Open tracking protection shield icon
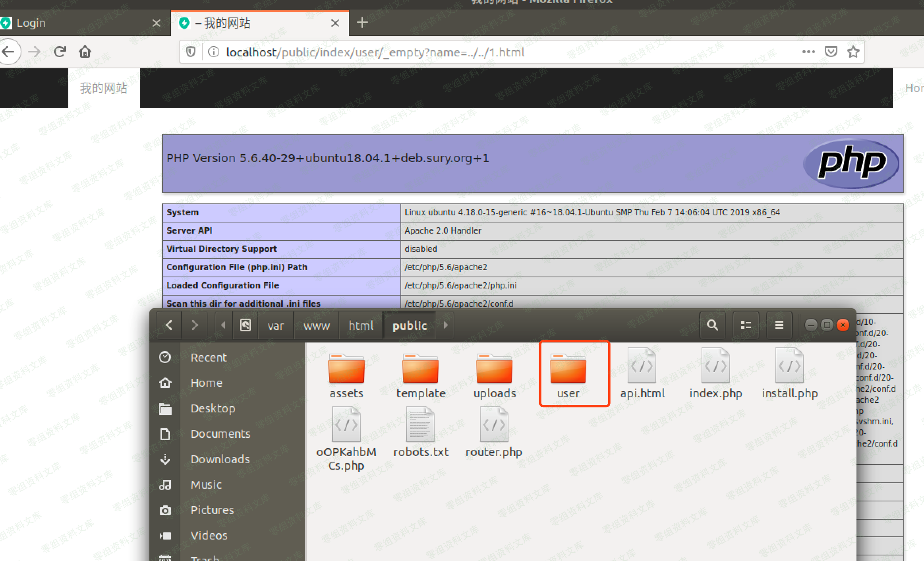The image size is (924, 561). 191,52
